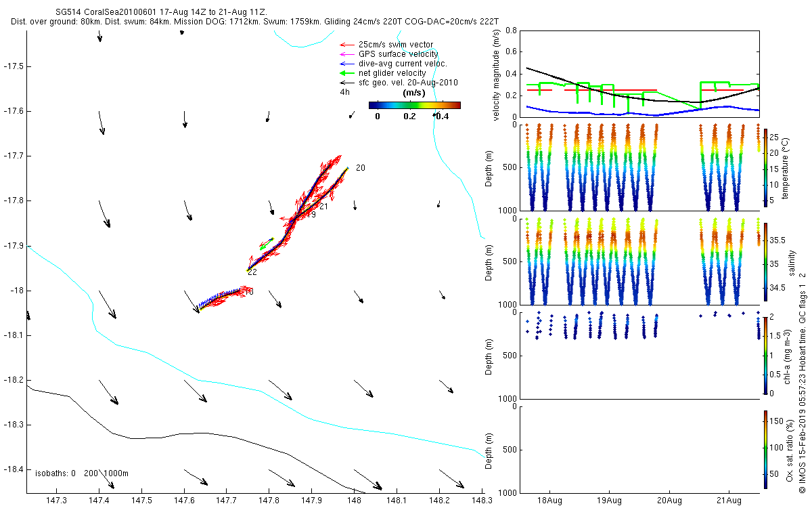The height and width of the screenshot is (508, 812).
Task: Click the horizontal velocity (m/s) colorbar
Action: [415, 105]
